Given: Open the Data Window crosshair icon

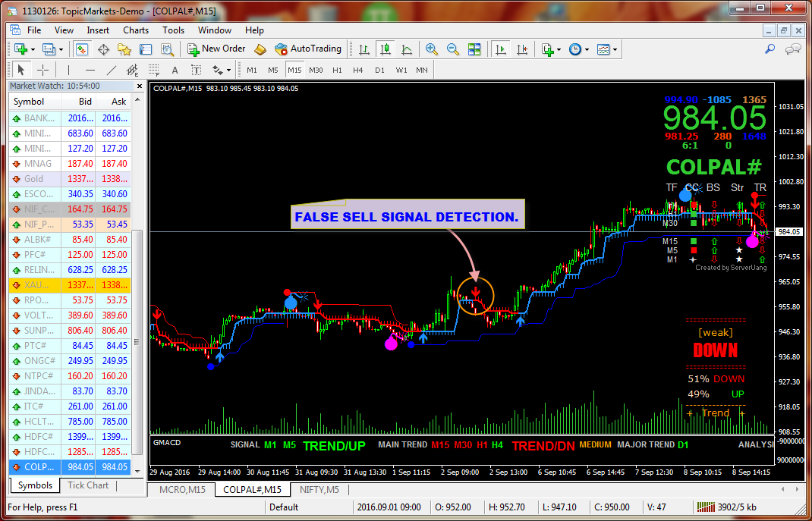Looking at the screenshot, I should tap(103, 49).
